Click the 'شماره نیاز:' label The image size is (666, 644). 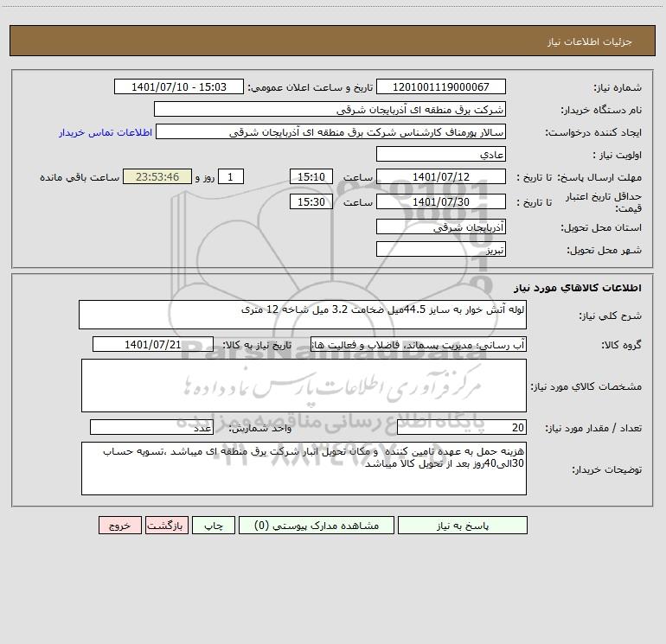[618, 88]
